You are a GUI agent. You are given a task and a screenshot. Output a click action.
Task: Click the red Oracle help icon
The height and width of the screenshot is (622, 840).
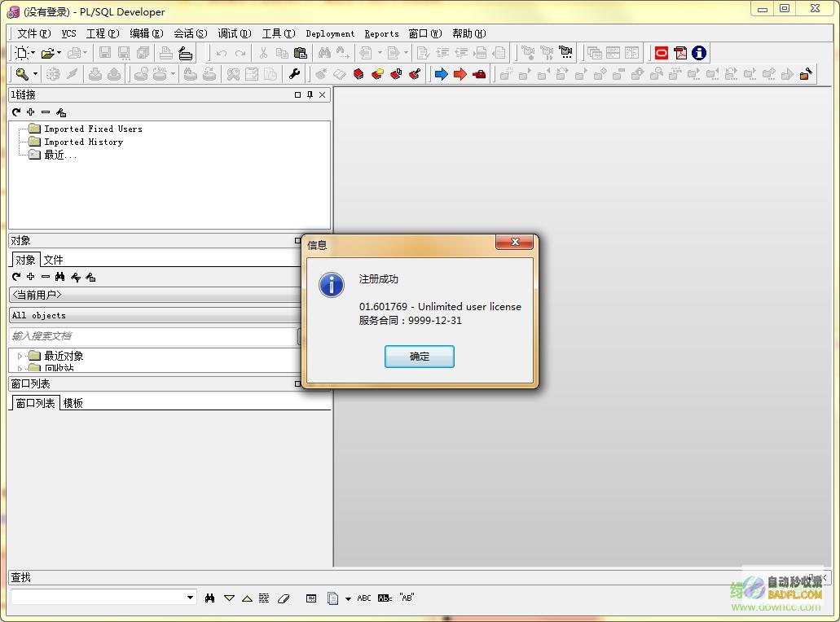coord(662,53)
